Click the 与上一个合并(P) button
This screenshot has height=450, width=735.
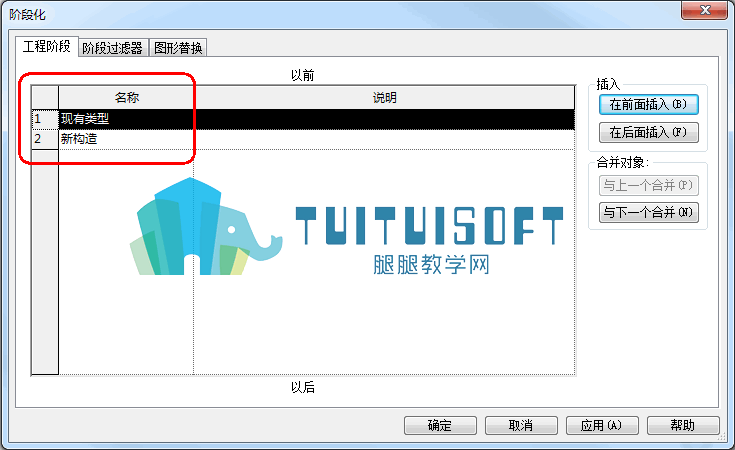click(x=648, y=185)
